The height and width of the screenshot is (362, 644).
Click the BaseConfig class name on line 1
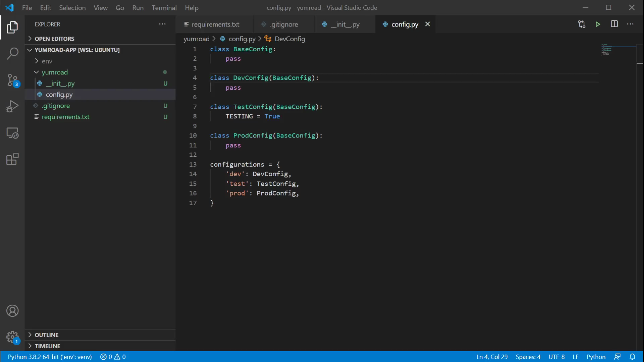tap(253, 49)
